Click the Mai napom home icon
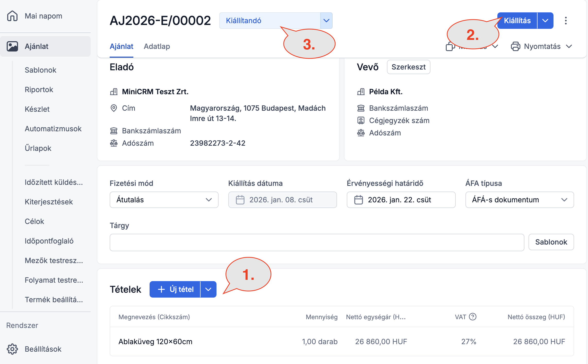 tap(12, 16)
